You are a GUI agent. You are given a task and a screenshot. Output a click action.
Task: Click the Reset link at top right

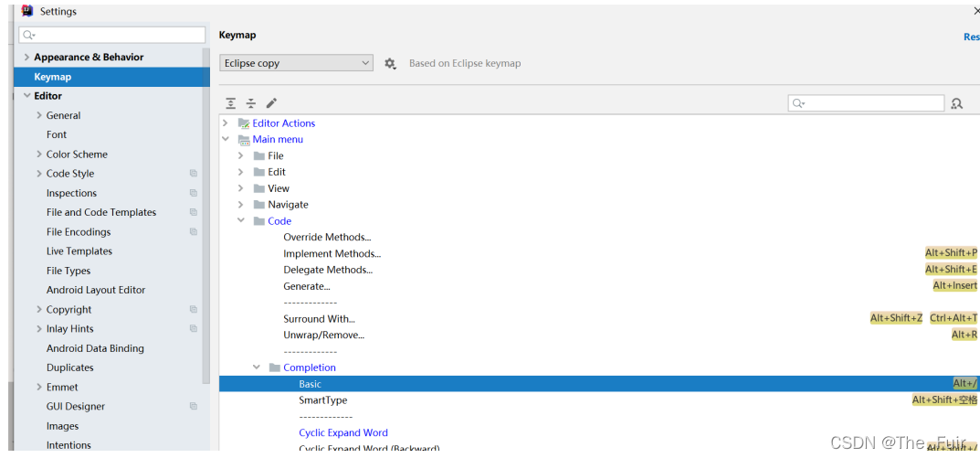[x=971, y=37]
